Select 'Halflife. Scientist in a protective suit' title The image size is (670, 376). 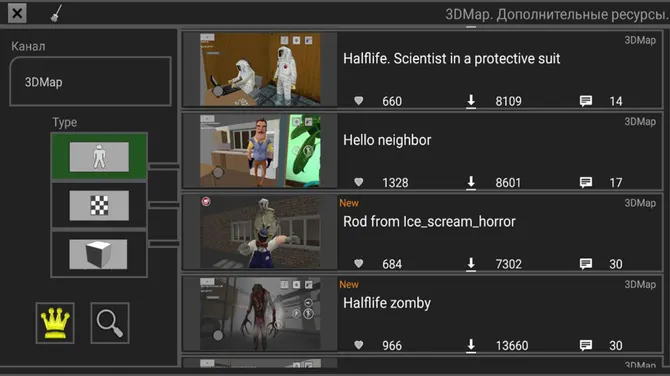click(x=452, y=59)
